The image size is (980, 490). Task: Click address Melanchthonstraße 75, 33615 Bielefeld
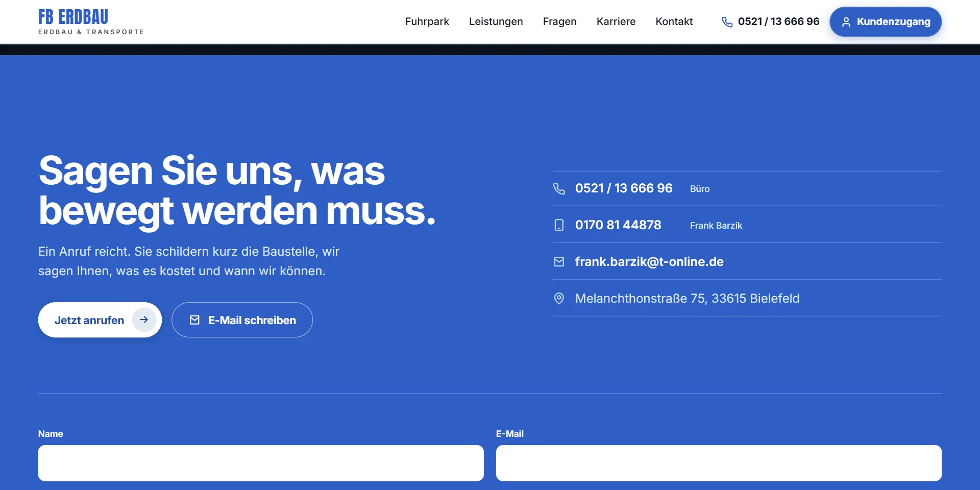point(687,299)
